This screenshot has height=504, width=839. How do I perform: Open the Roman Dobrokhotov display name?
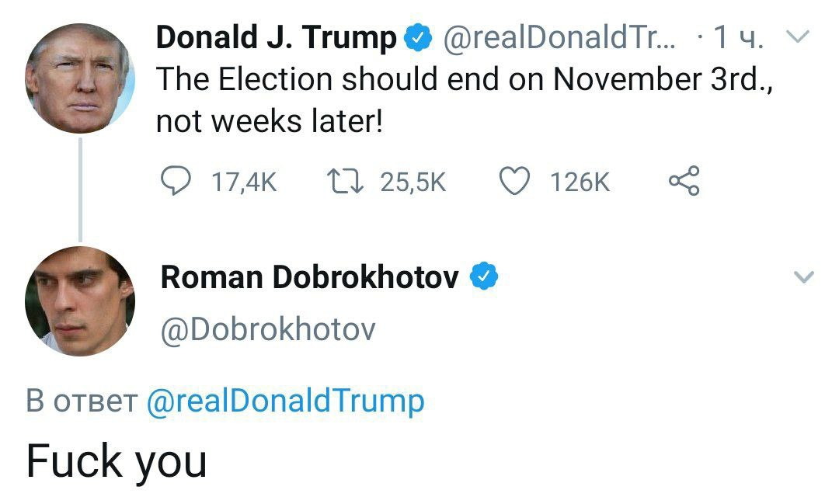point(309,277)
